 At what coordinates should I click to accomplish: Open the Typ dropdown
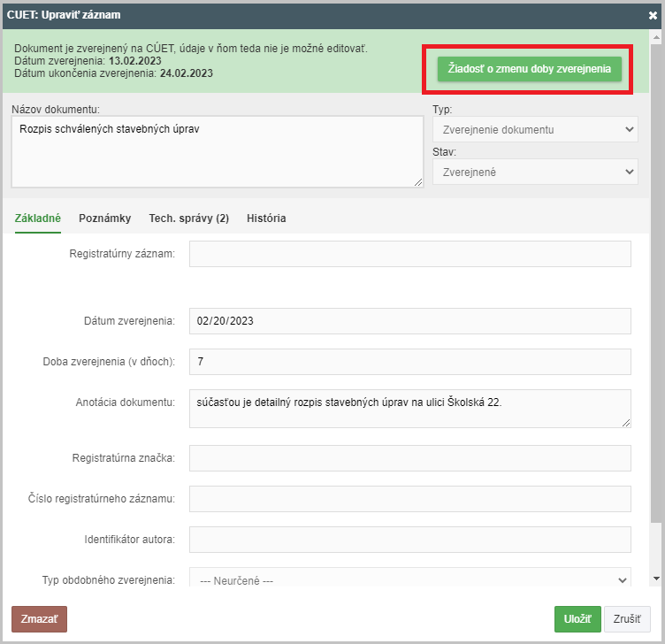(534, 130)
